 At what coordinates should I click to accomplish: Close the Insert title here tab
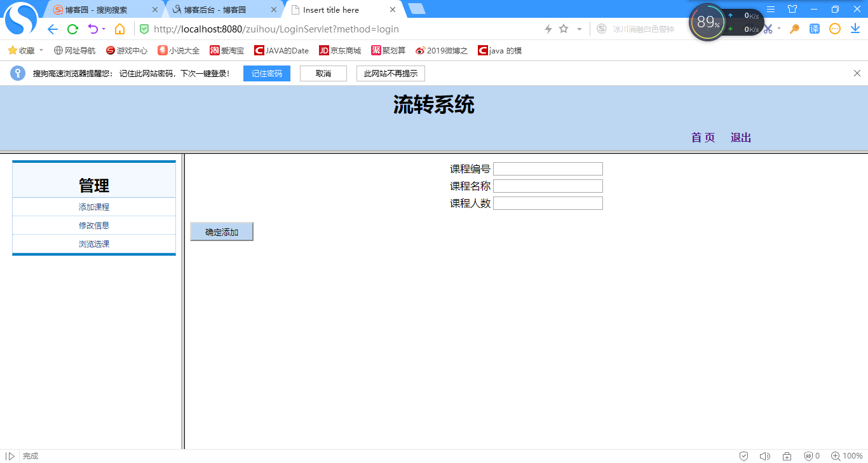click(x=393, y=10)
